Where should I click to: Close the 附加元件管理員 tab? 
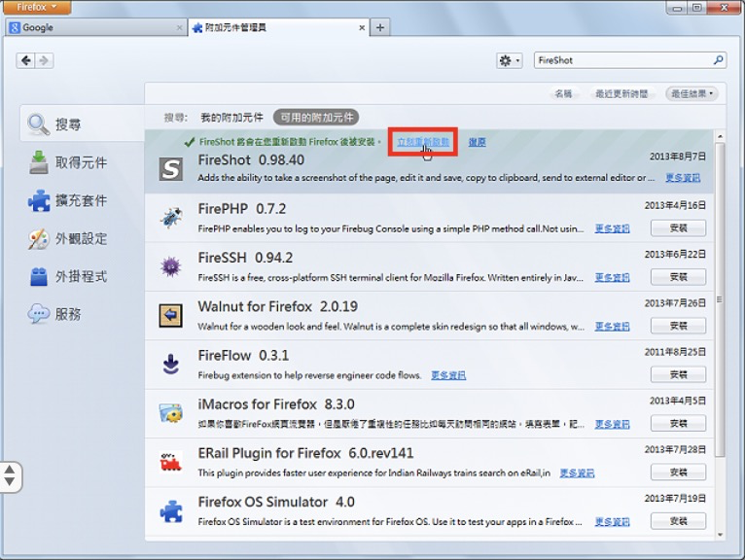click(x=362, y=28)
